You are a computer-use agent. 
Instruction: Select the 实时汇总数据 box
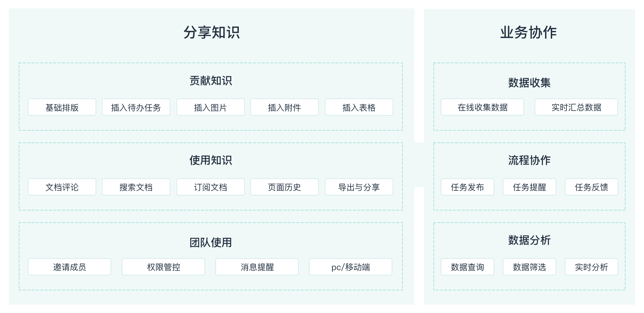(576, 107)
